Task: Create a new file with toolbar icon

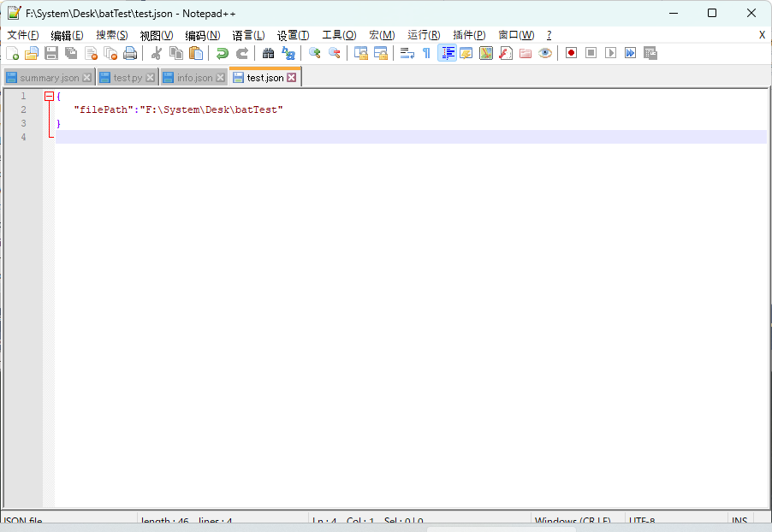Action: tap(12, 53)
